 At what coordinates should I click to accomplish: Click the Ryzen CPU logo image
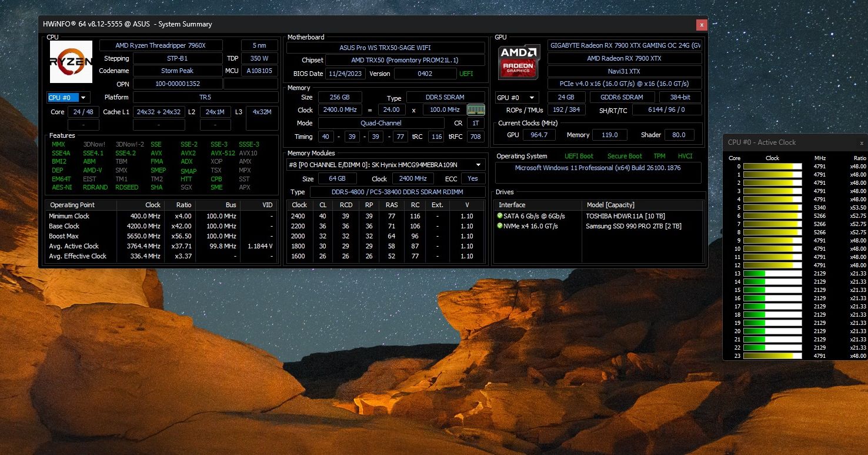tap(71, 61)
